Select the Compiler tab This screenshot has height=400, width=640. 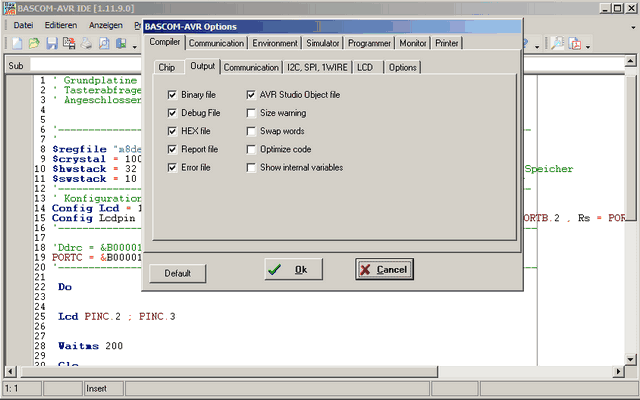pos(164,42)
